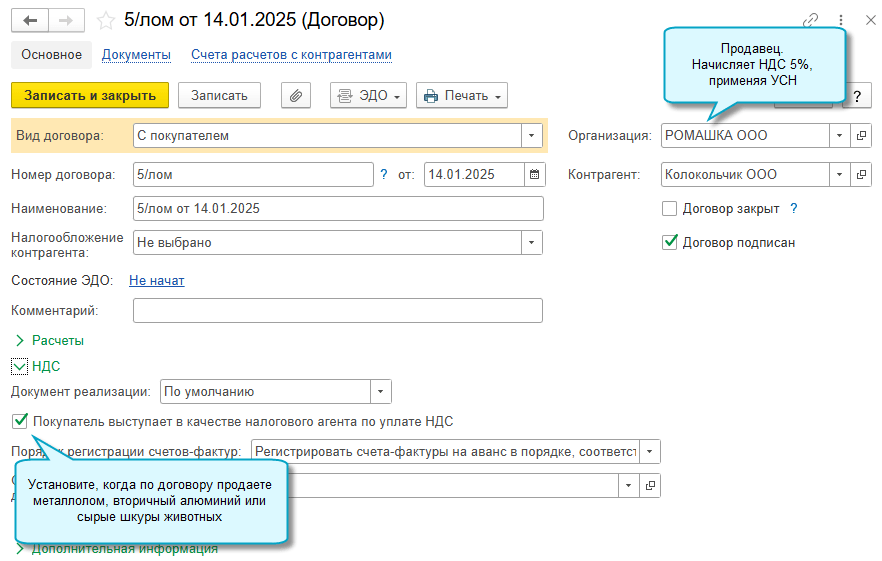The image size is (882, 561).
Task: Uncheck the Договор подписан checkbox
Action: [670, 242]
